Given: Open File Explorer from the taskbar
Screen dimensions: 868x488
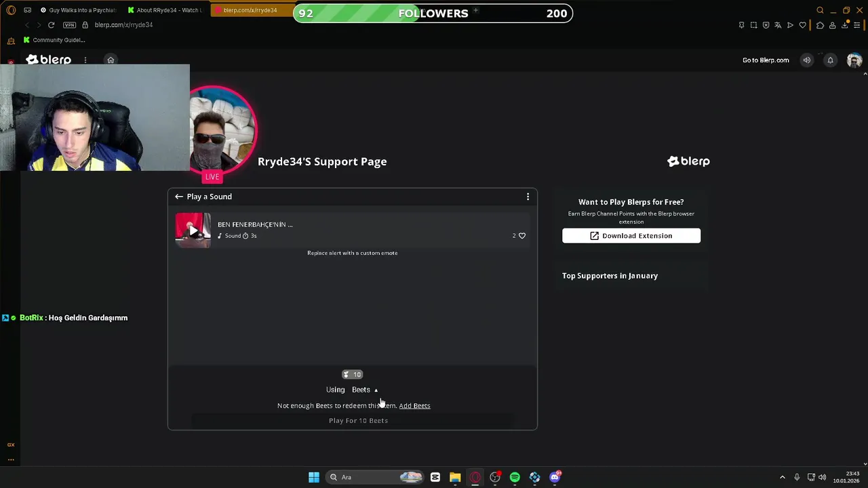Looking at the screenshot, I should (x=455, y=477).
